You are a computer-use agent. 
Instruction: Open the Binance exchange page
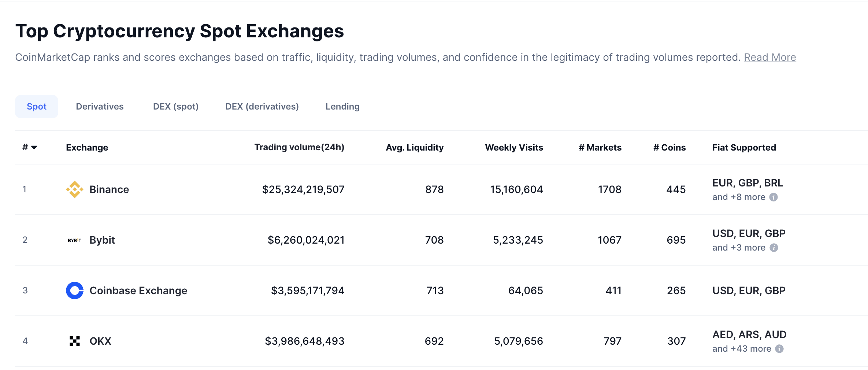click(109, 189)
